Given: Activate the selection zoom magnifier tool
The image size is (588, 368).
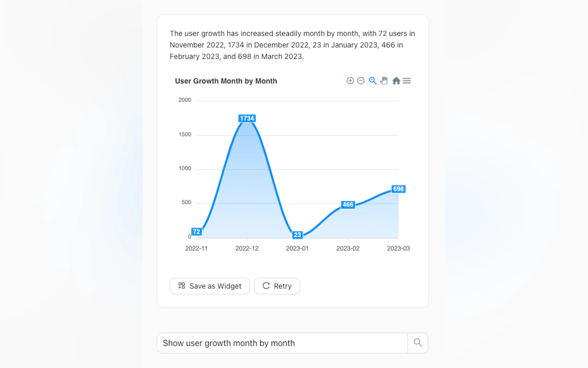Looking at the screenshot, I should (x=372, y=81).
